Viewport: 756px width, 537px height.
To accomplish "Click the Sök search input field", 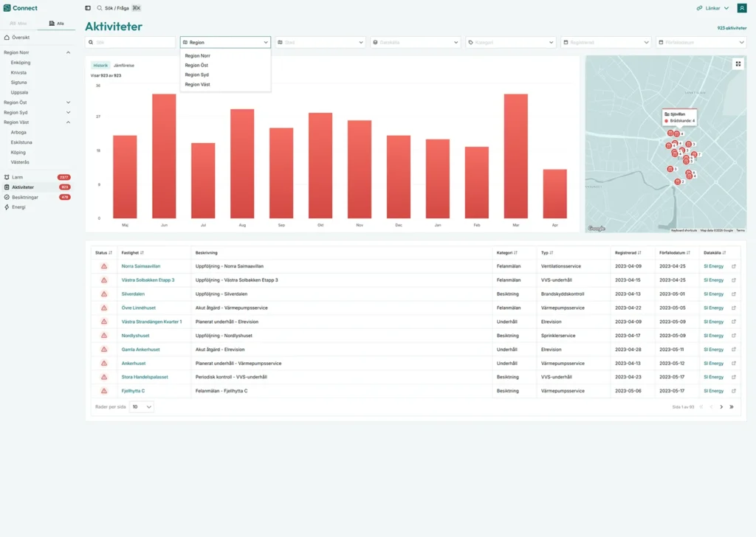I will pos(131,43).
